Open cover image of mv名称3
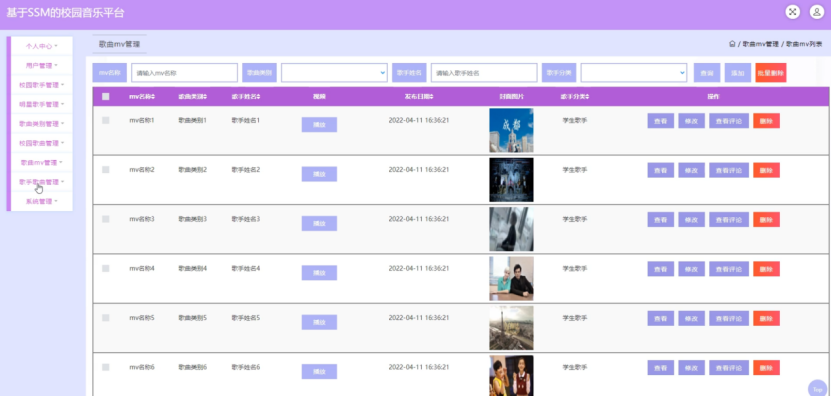Image resolution: width=831 pixels, height=396 pixels. point(511,229)
